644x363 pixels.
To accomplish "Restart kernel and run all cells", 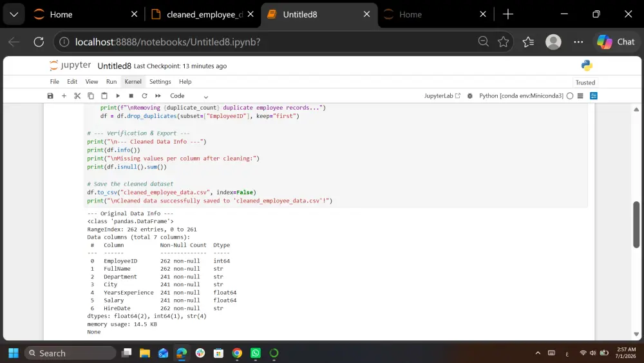I will 158,96.
